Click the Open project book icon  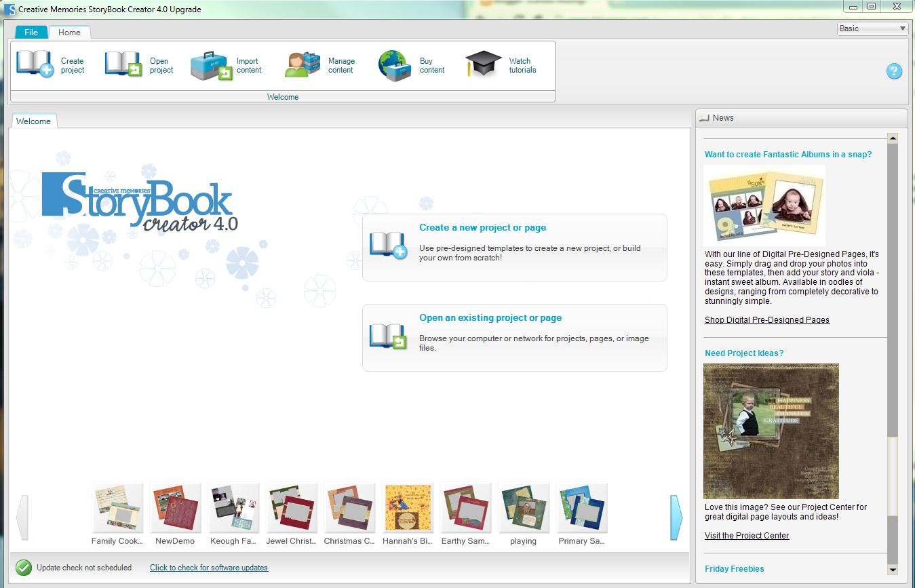pos(123,64)
